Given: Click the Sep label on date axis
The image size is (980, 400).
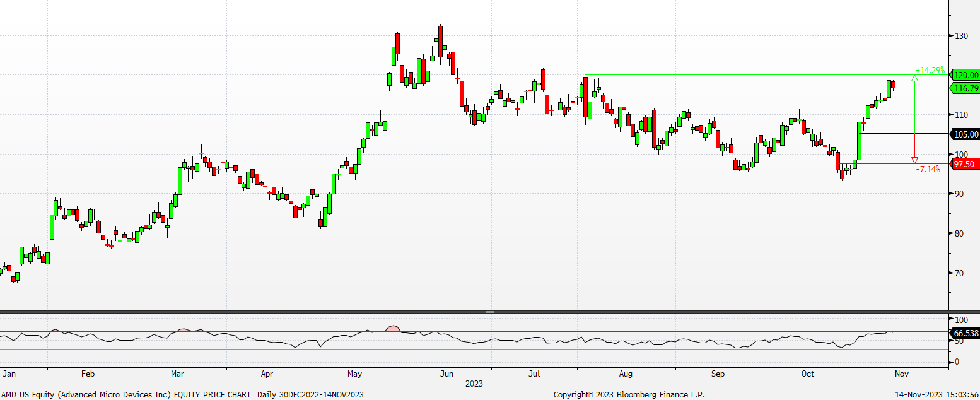Looking at the screenshot, I should point(718,374).
